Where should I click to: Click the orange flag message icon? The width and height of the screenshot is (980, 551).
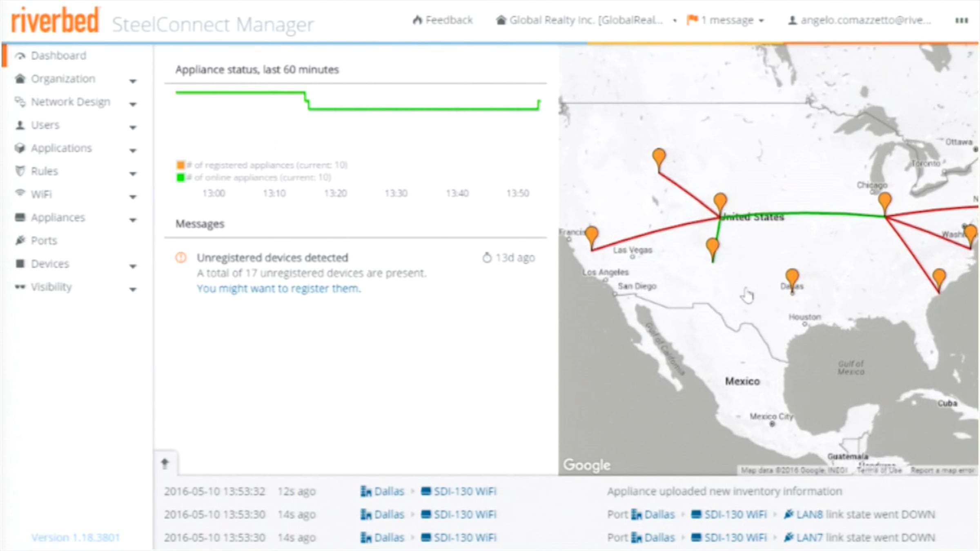692,20
